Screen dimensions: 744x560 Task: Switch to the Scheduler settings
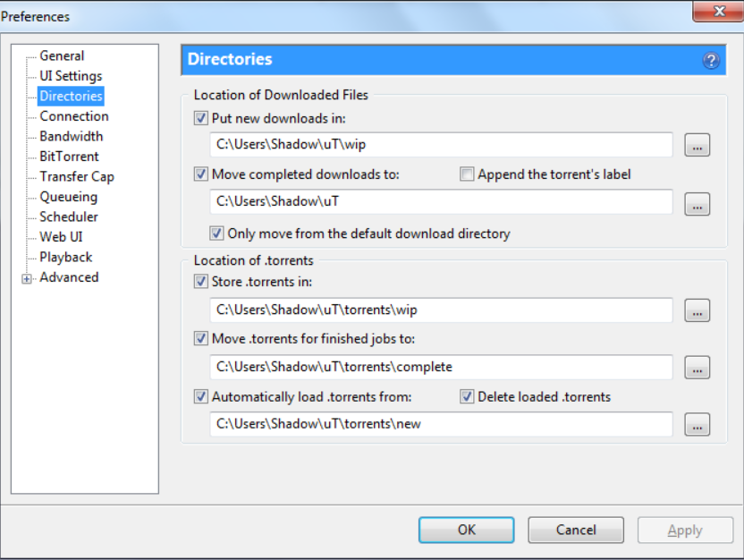[x=68, y=216]
